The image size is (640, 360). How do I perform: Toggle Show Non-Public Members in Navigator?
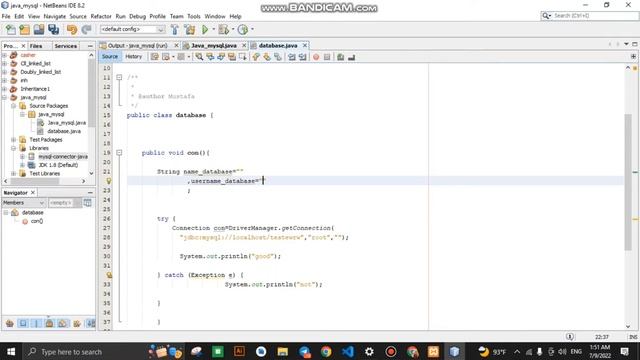pyautogui.click(x=49, y=324)
